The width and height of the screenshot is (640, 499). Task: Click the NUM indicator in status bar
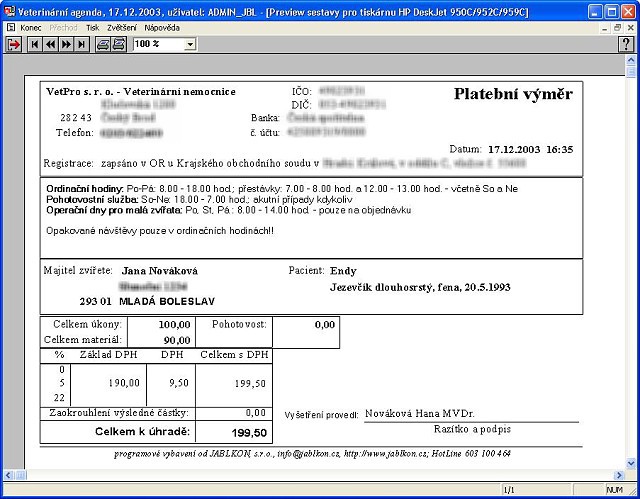[614, 490]
